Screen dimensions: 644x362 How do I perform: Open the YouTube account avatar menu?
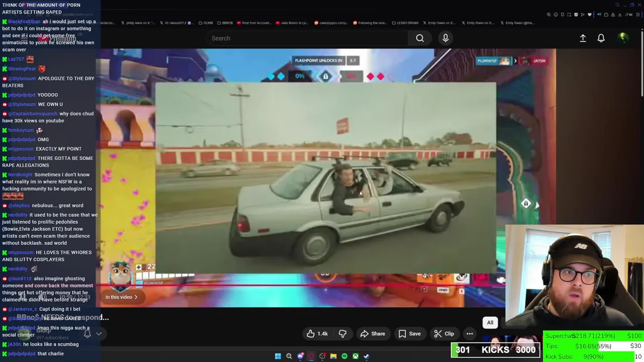click(x=622, y=38)
